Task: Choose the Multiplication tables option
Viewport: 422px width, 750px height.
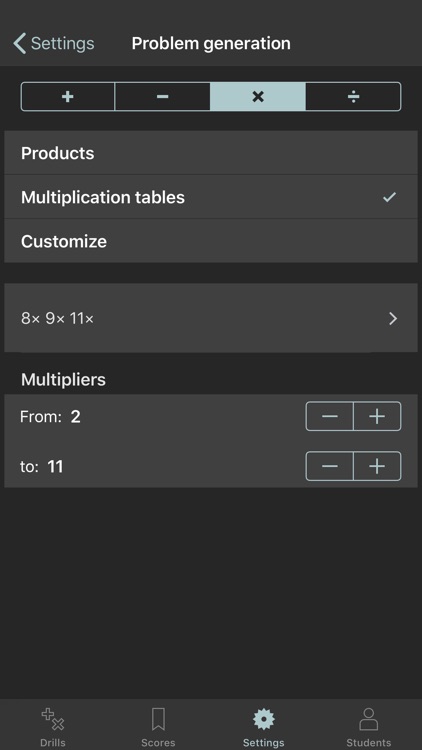Action: tap(211, 197)
